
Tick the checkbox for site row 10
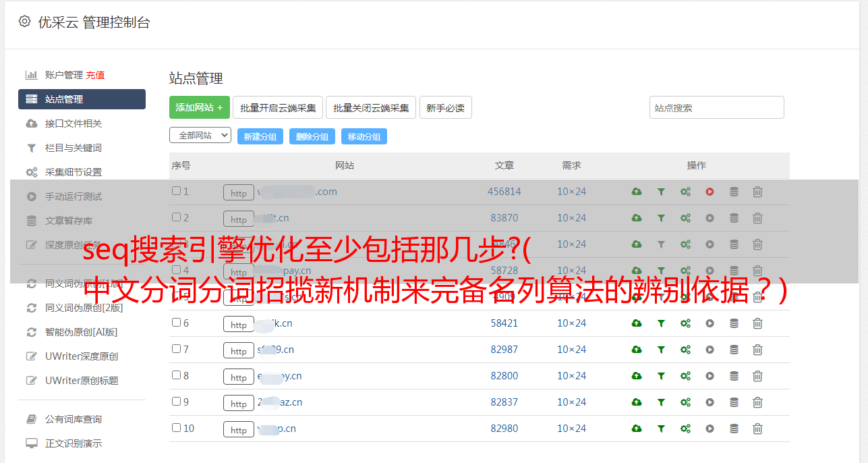(176, 428)
